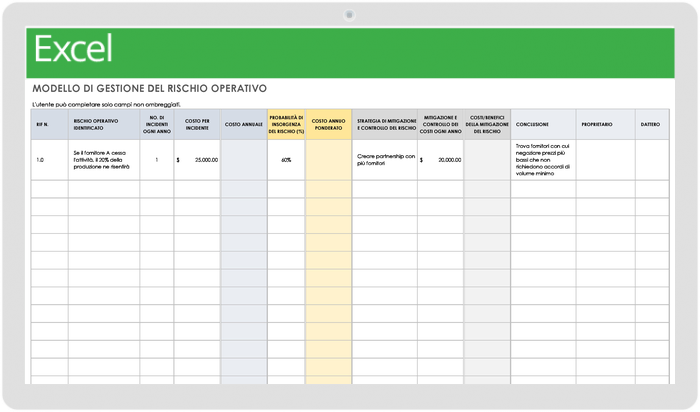Select the Rischio Operativo Identificato header

tap(104, 125)
